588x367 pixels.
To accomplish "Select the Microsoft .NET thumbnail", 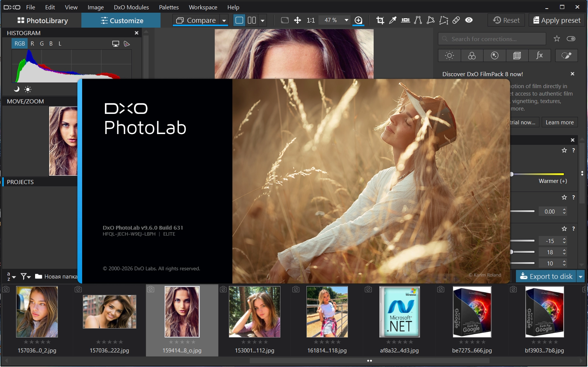I will click(399, 312).
